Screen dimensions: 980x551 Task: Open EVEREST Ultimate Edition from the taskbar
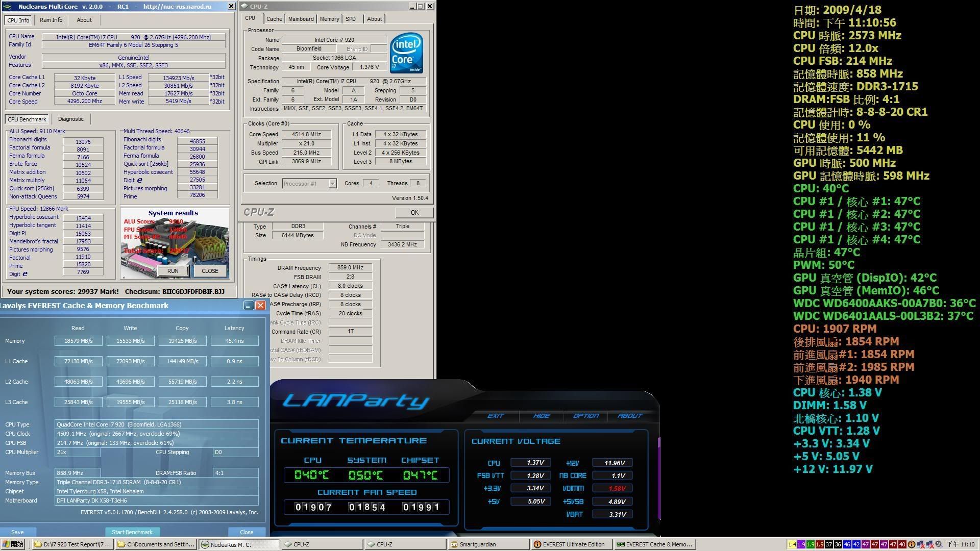pyautogui.click(x=571, y=544)
